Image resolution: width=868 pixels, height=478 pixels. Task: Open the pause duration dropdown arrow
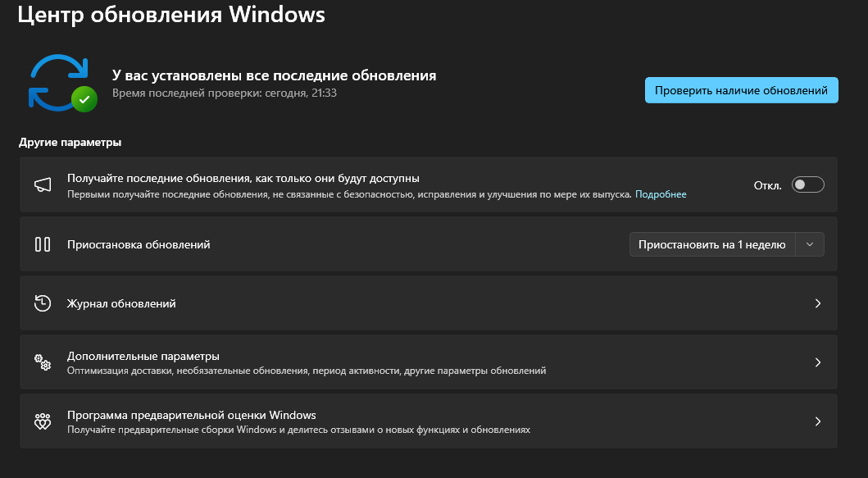tap(809, 244)
